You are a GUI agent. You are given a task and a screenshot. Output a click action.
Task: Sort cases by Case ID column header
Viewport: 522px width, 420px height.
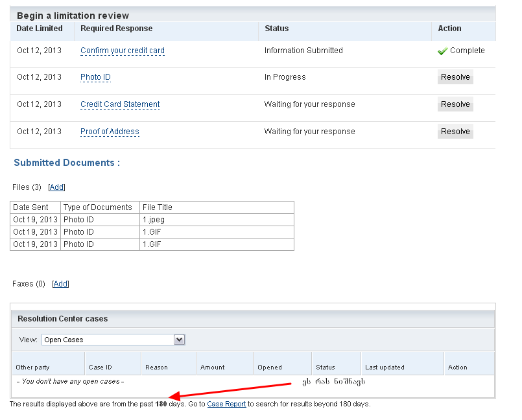[x=101, y=367]
